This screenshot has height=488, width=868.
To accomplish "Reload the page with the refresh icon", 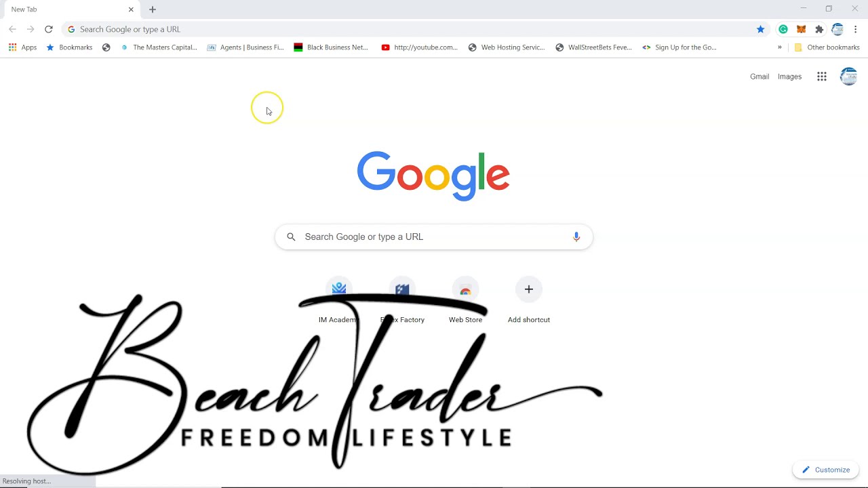I will [x=48, y=29].
